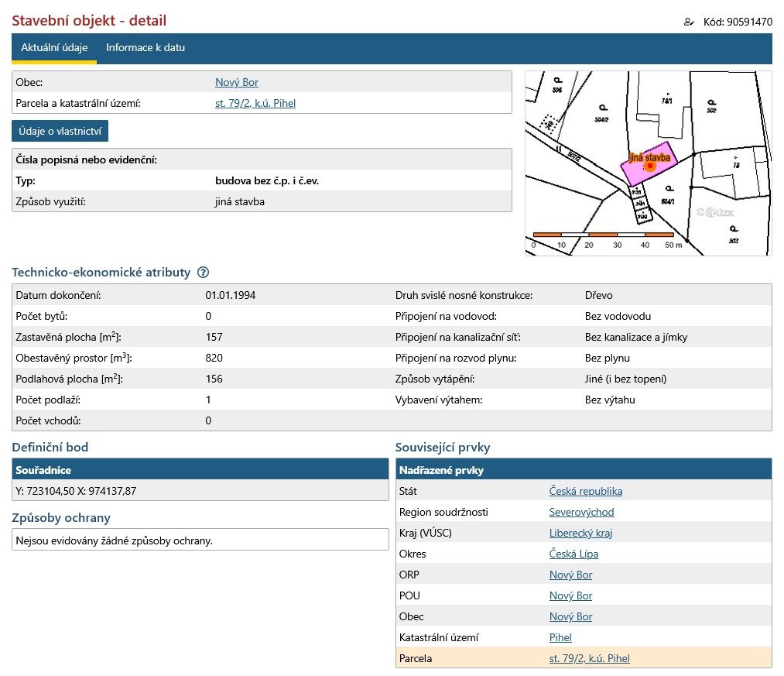This screenshot has width=784, height=676.
Task: Open parcel link in Parcela a katastrální území row
Action: point(255,103)
